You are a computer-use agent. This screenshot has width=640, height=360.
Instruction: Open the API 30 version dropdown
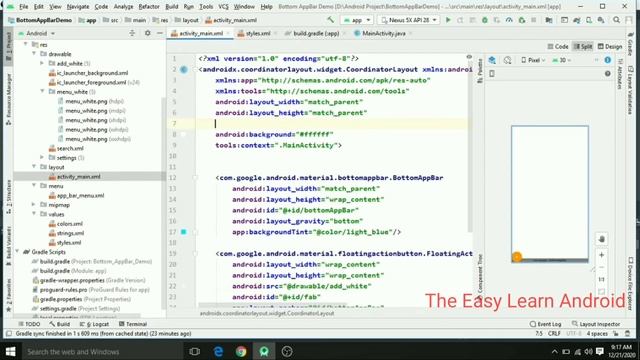(x=562, y=60)
